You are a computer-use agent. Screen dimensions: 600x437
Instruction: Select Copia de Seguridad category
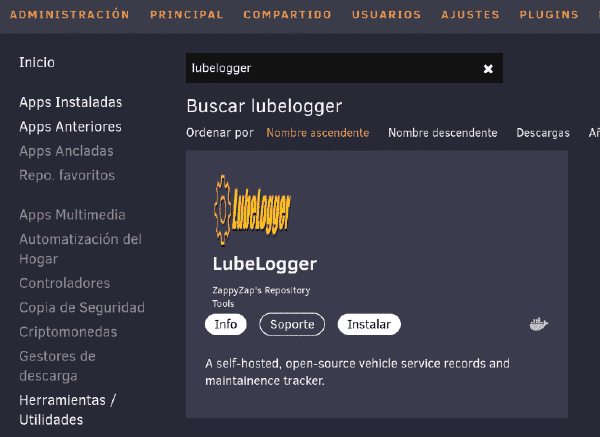[82, 308]
